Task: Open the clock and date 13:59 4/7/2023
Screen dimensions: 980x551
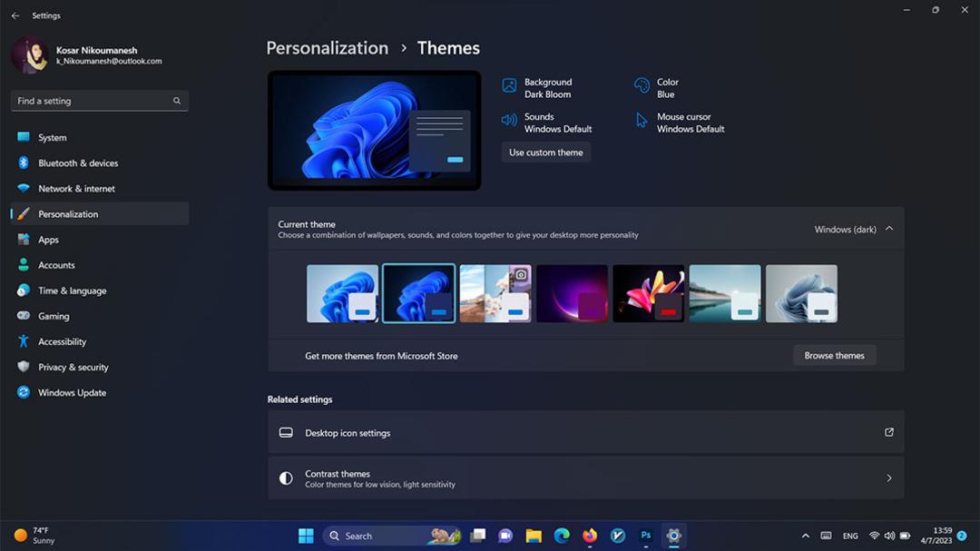Action: pyautogui.click(x=936, y=536)
